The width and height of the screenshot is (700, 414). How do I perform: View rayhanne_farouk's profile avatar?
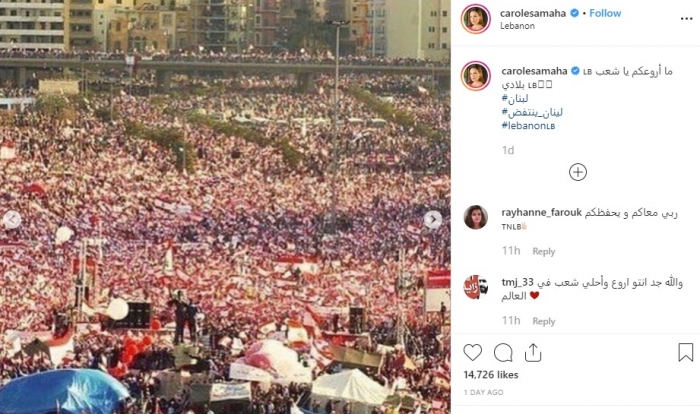click(476, 217)
